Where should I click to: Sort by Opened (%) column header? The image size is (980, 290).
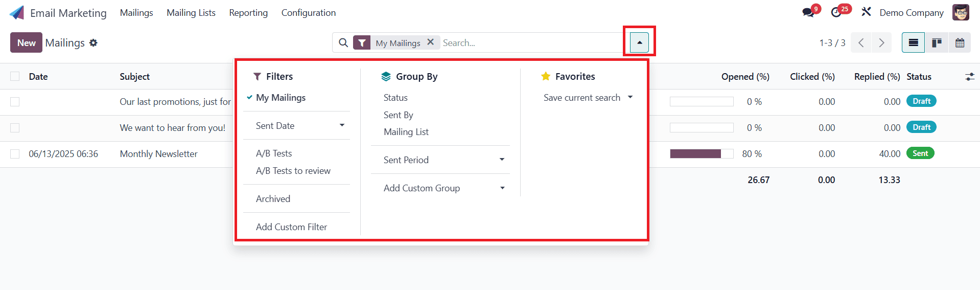click(745, 77)
